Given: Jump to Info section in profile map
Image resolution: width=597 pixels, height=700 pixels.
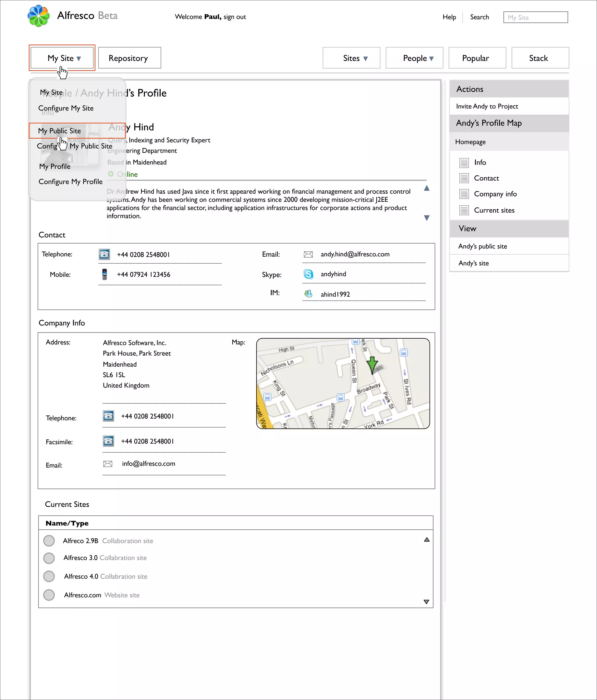Looking at the screenshot, I should pyautogui.click(x=480, y=162).
